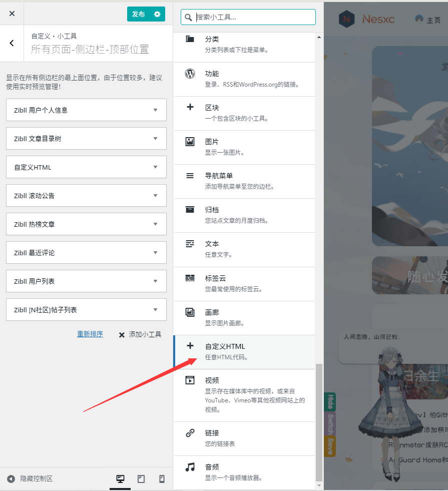Select the 链接 widget chain icon
This screenshot has width=448, height=491.
(190, 433)
